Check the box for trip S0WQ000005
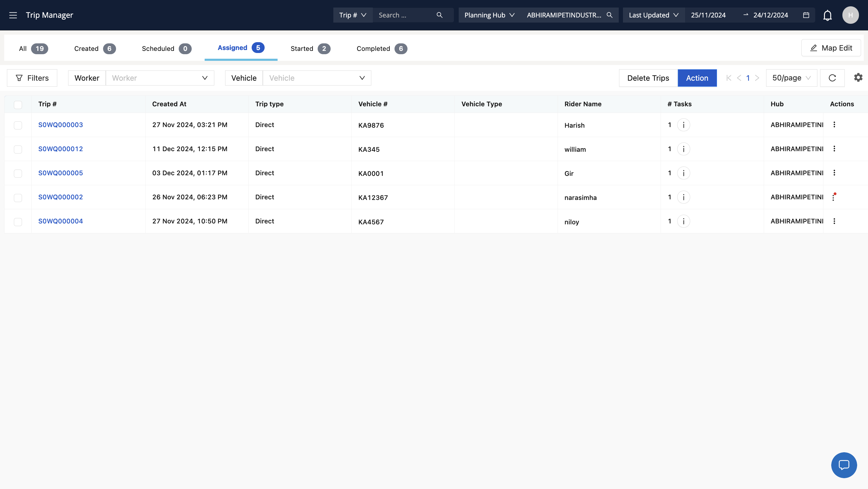This screenshot has height=489, width=868. 18,174
